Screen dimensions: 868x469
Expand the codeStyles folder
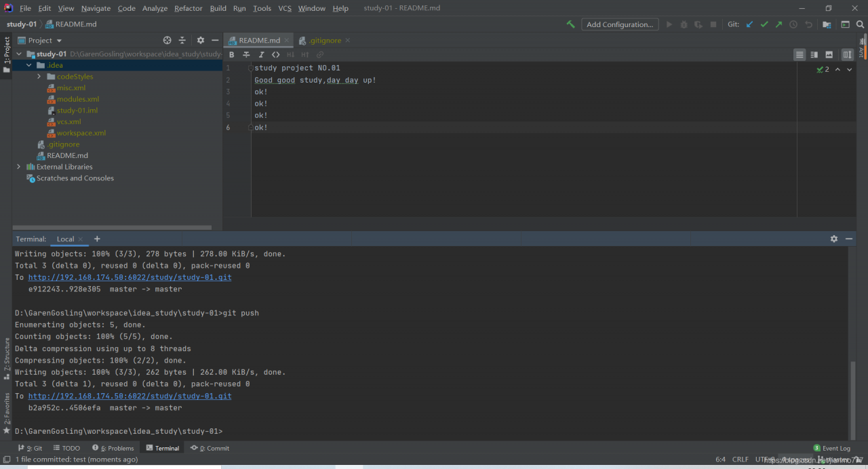point(39,77)
